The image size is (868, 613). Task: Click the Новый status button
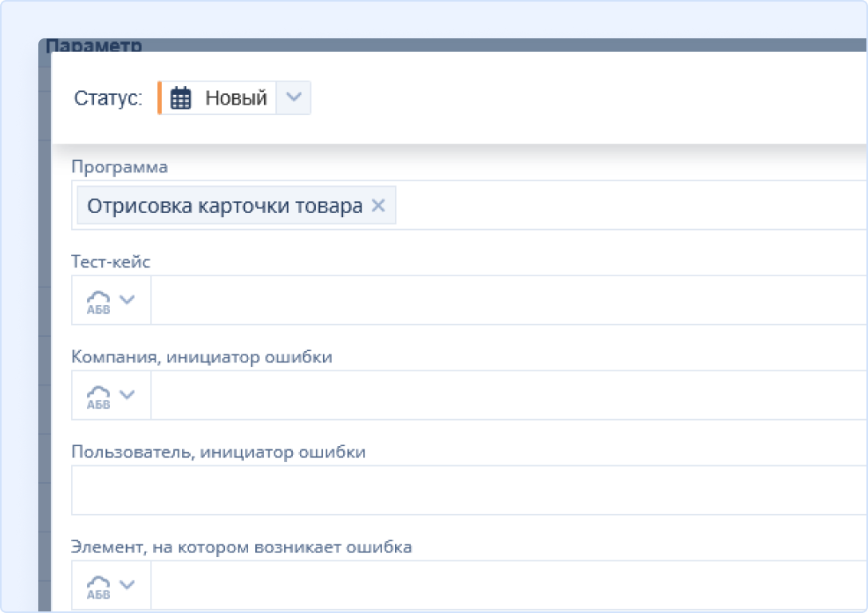coord(235,98)
